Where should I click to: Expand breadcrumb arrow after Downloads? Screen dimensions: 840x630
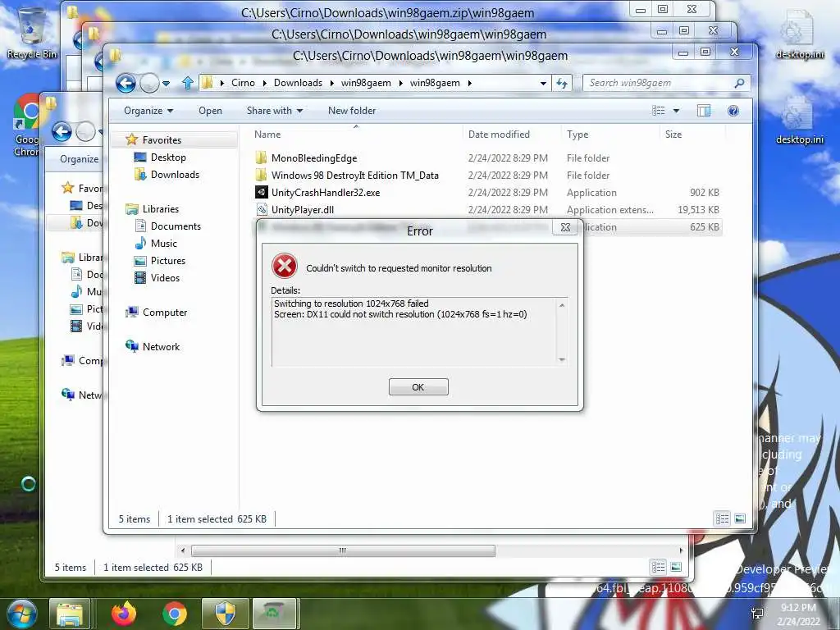(x=331, y=83)
